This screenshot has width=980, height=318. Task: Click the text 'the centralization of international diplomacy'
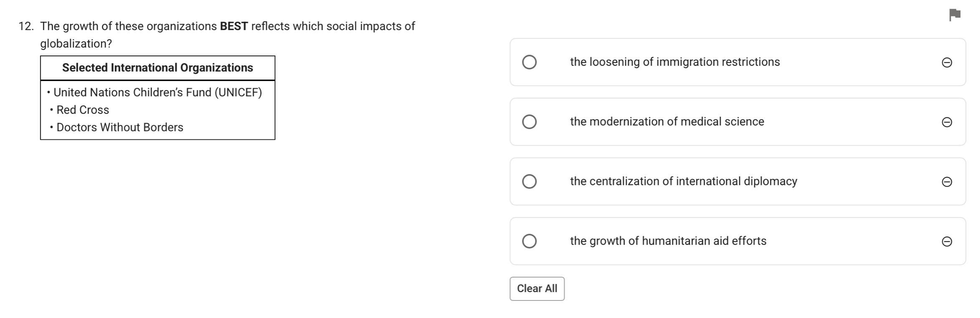point(684,181)
